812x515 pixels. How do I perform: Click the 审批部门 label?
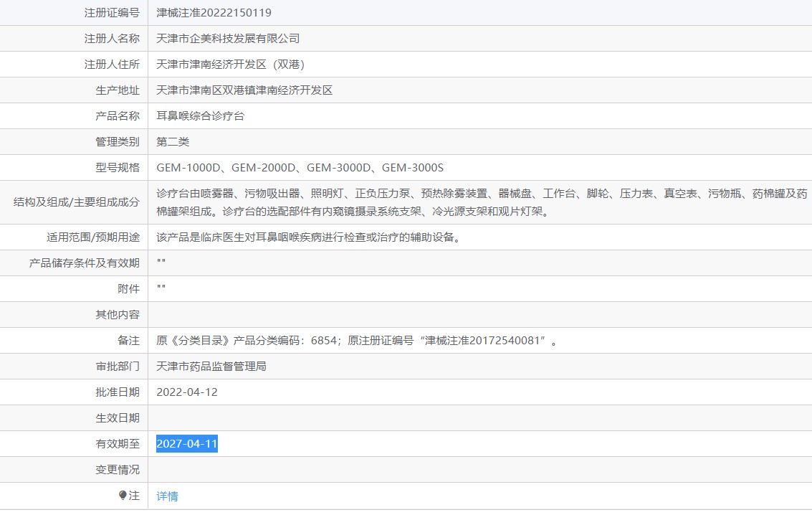pos(118,367)
